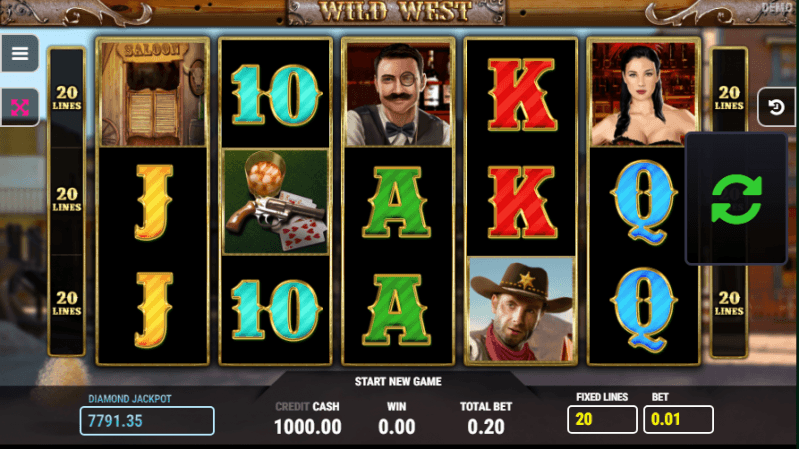Click the Wild West title banner
This screenshot has height=449, width=799.
pos(395,12)
